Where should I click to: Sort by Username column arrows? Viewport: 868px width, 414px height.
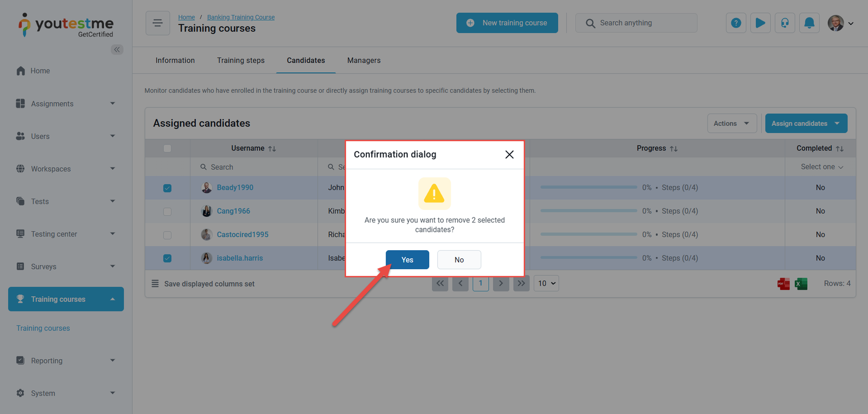pos(272,149)
